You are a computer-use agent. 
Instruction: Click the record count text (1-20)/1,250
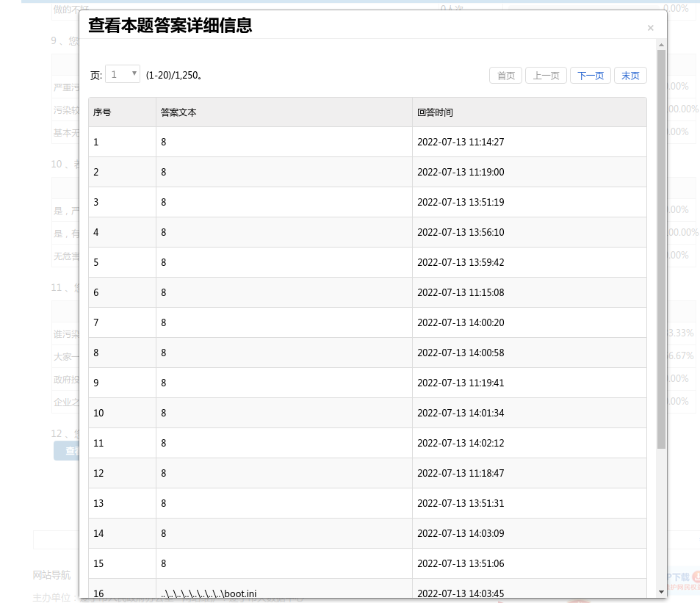pyautogui.click(x=174, y=75)
